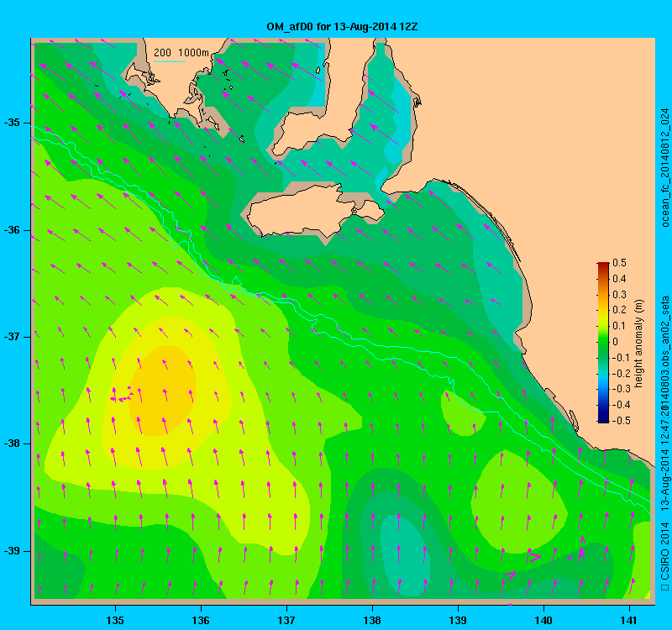The width and height of the screenshot is (672, 630).
Task: Click the 136 longitude axis label
Action: click(201, 620)
